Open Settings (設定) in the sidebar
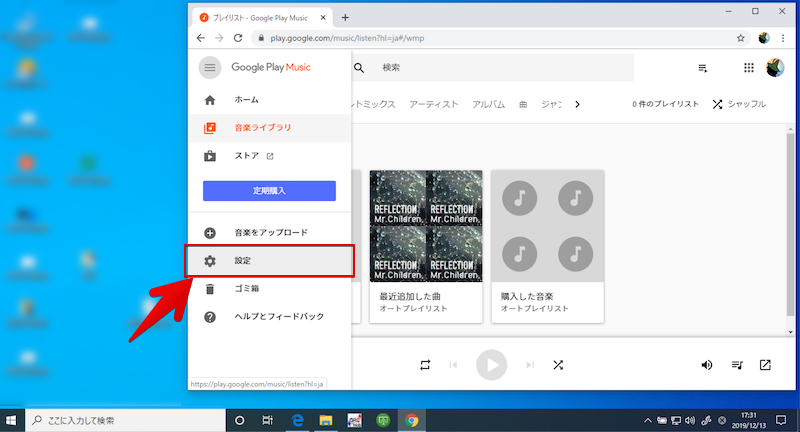This screenshot has height=432, width=800. (270, 261)
